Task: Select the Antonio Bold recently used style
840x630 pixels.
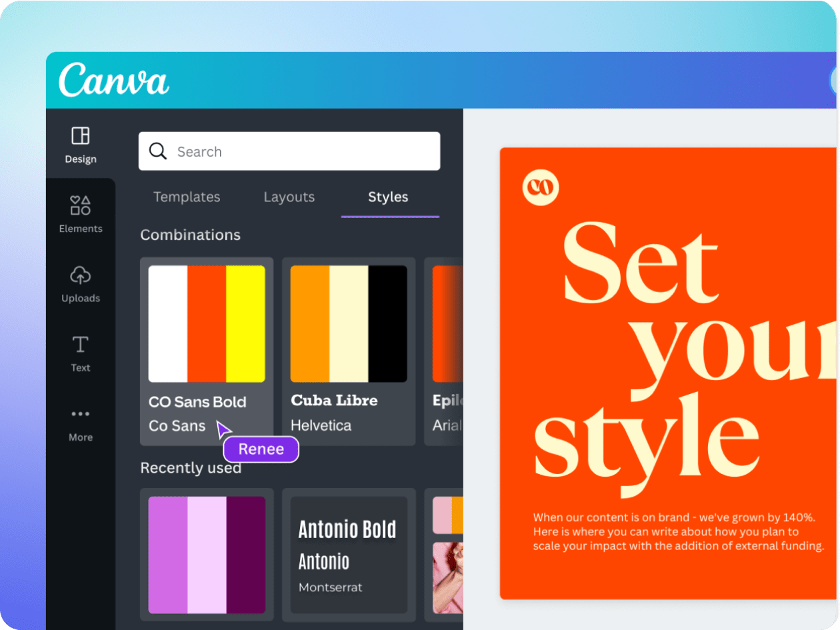Action: pos(349,553)
